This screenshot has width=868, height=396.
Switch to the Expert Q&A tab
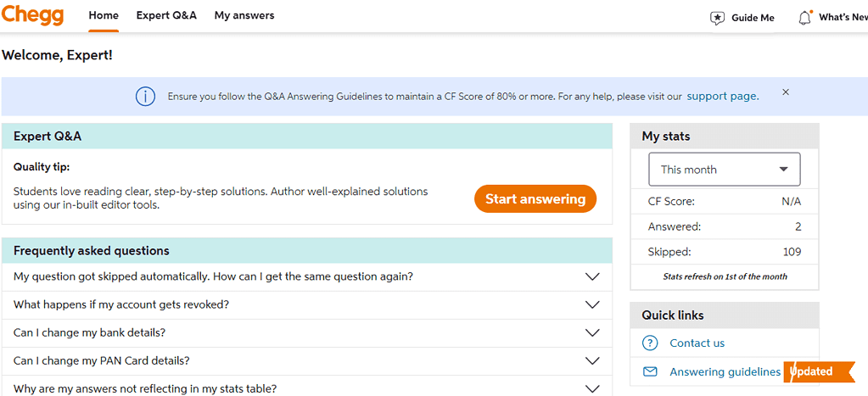[166, 15]
